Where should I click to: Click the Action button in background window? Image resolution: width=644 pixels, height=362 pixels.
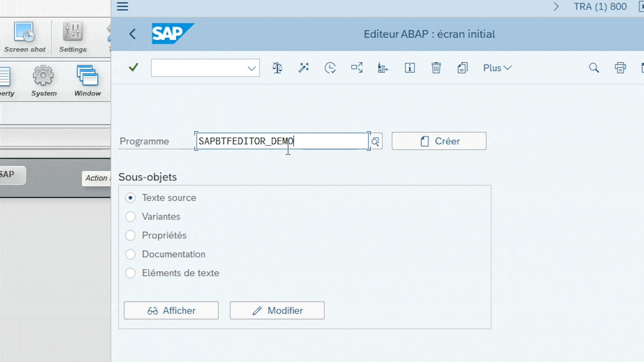(x=97, y=178)
